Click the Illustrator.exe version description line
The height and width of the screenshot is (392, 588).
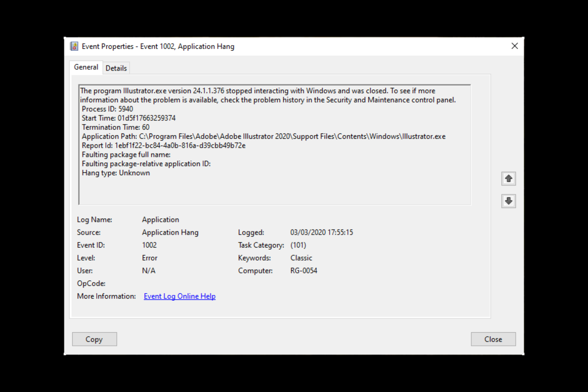point(258,91)
